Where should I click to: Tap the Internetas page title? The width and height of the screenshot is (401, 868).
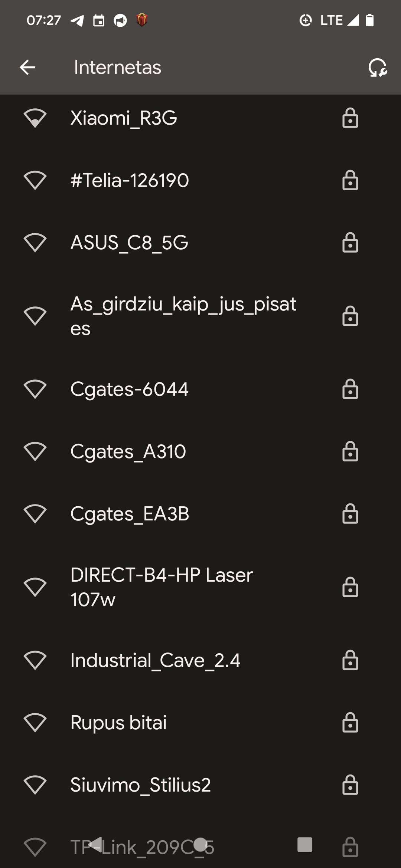[x=117, y=68]
